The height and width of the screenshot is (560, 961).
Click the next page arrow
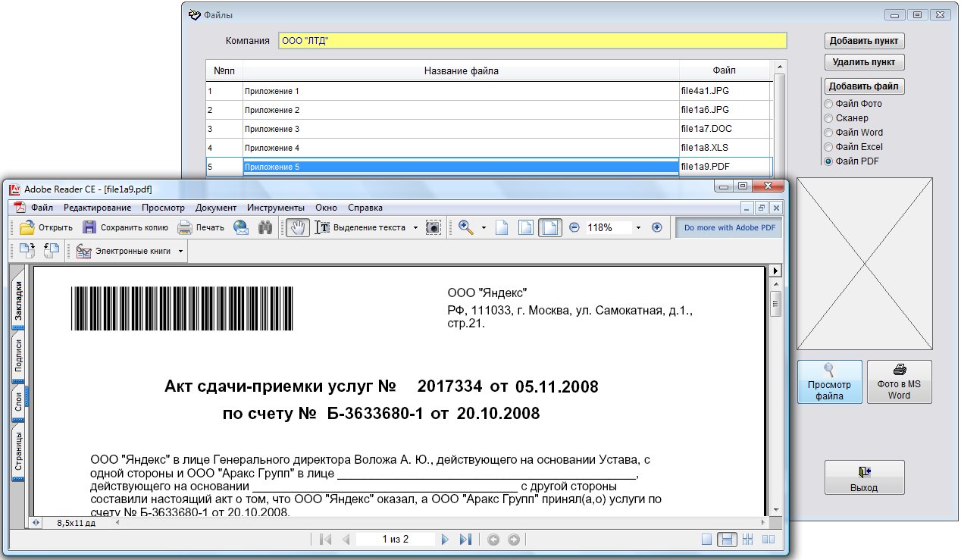pyautogui.click(x=445, y=540)
